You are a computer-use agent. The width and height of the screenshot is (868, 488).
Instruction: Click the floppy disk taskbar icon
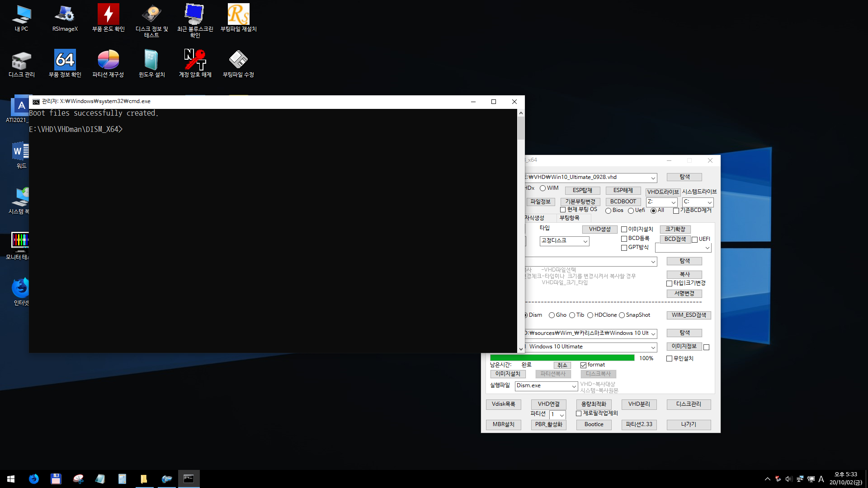point(56,479)
